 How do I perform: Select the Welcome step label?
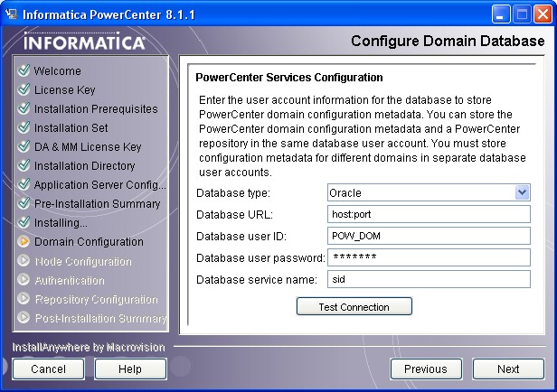(x=58, y=71)
